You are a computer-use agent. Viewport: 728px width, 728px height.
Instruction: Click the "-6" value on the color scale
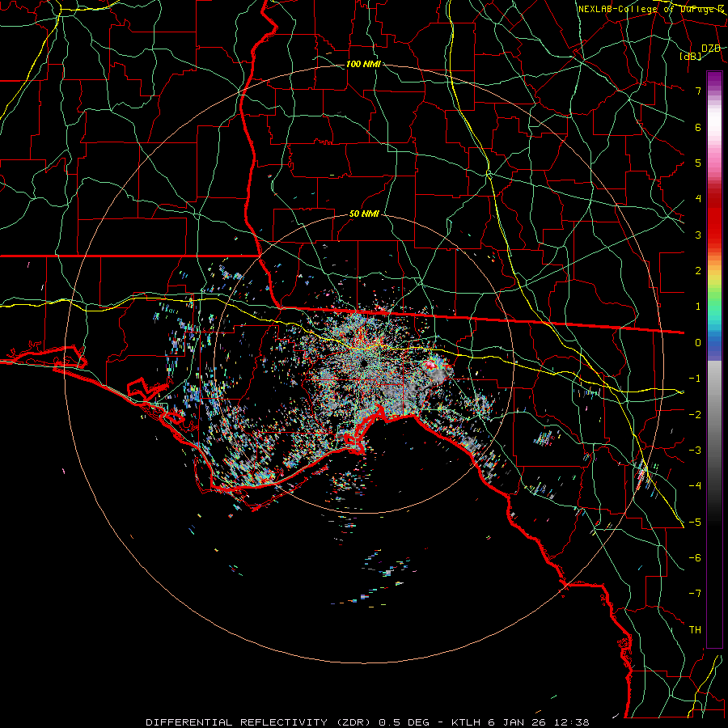[x=695, y=558]
